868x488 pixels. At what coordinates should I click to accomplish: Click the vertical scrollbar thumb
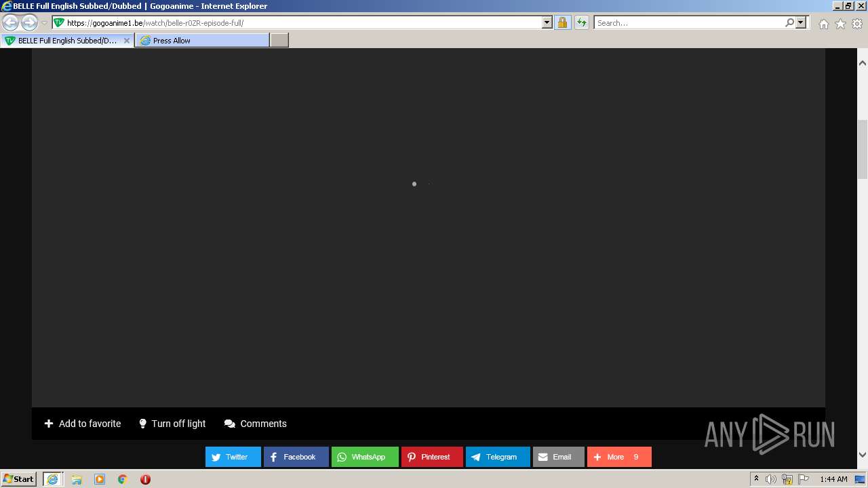coord(863,149)
